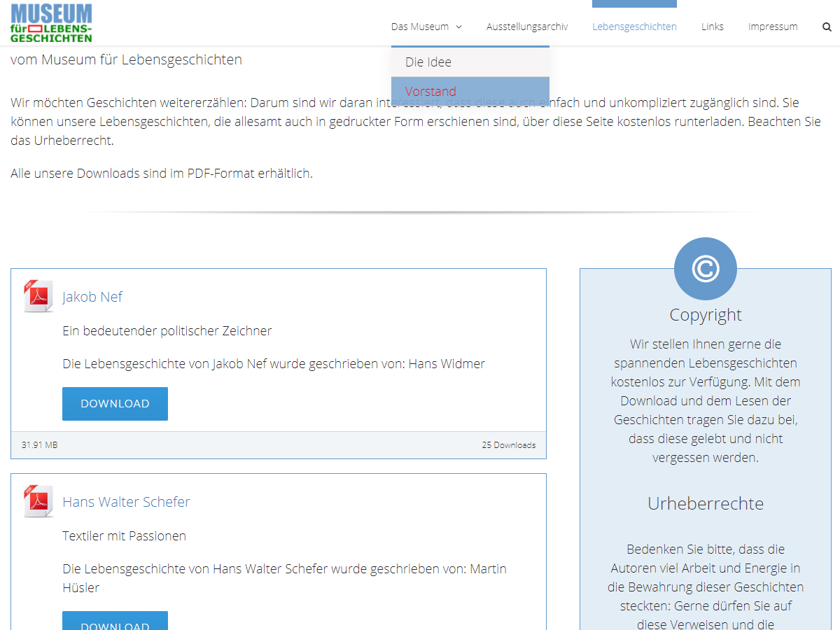Click the Urheberrechte heading in sidebar

pyautogui.click(x=706, y=503)
